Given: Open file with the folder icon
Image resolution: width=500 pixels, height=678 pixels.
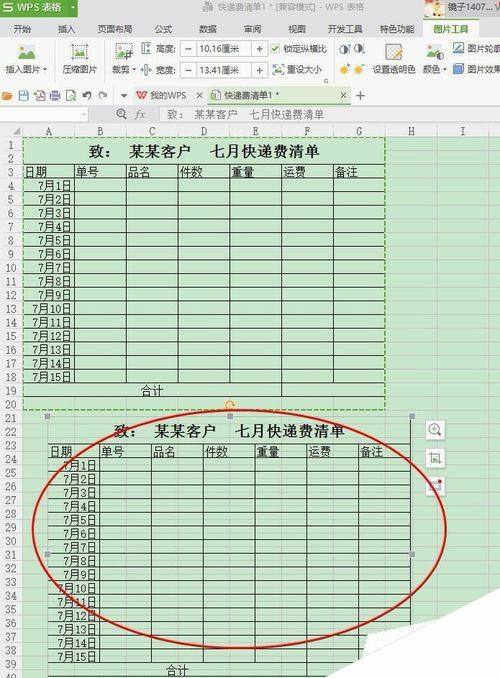Looking at the screenshot, I should (7, 96).
